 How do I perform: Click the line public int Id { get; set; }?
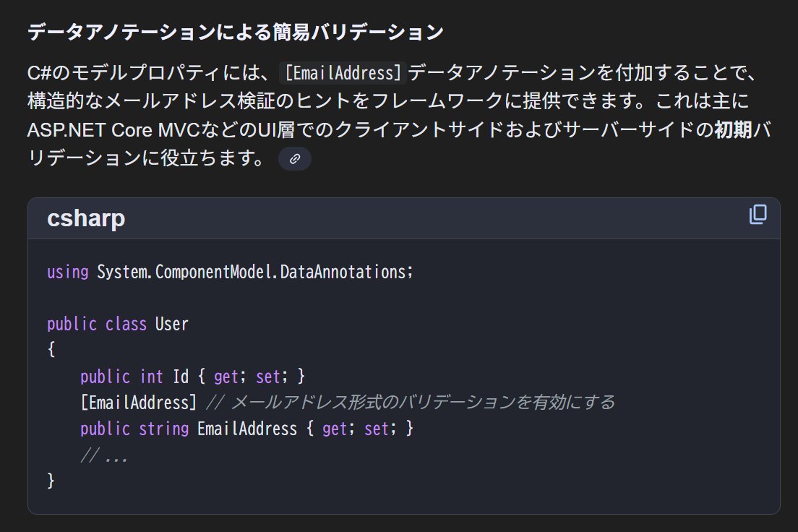point(192,377)
